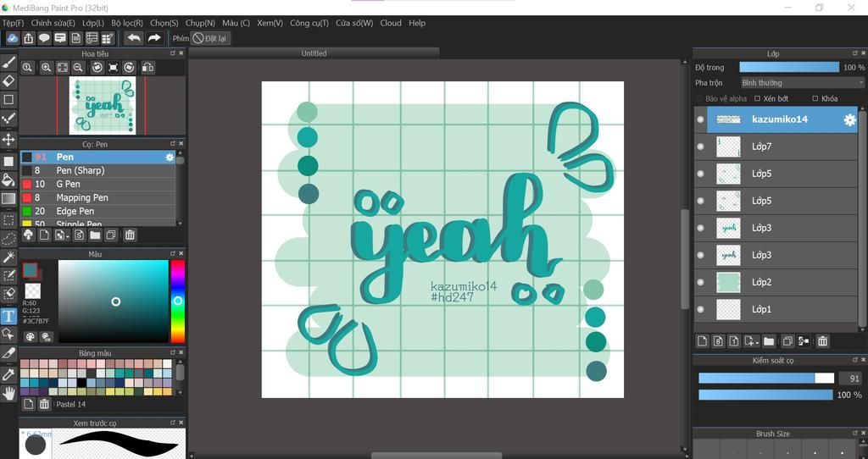
Task: Select the Mapping Pen brush
Action: click(x=98, y=197)
